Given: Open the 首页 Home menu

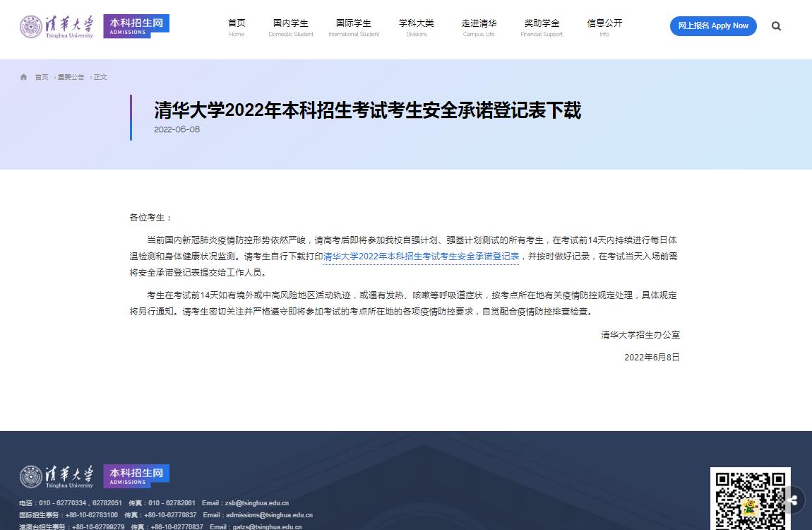Looking at the screenshot, I should coord(237,28).
